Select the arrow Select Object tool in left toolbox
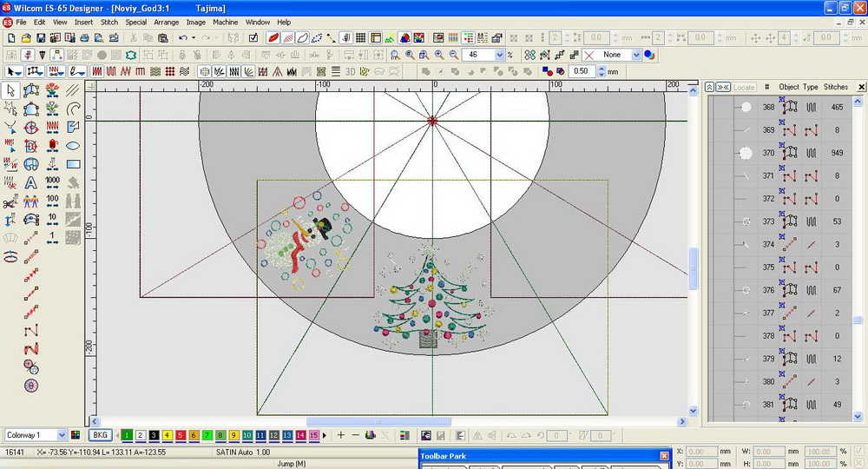The height and width of the screenshot is (469, 868). pyautogui.click(x=10, y=90)
